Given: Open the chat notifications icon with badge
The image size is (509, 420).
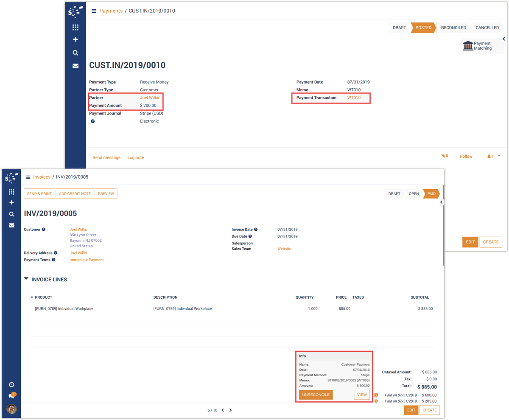Looking at the screenshot, I should point(11,396).
